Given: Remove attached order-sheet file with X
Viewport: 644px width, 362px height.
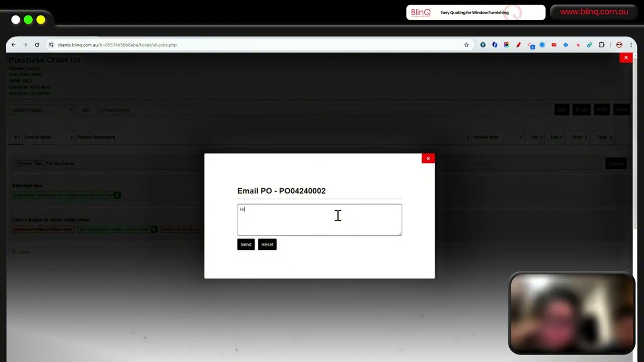Looking at the screenshot, I should pyautogui.click(x=117, y=195).
